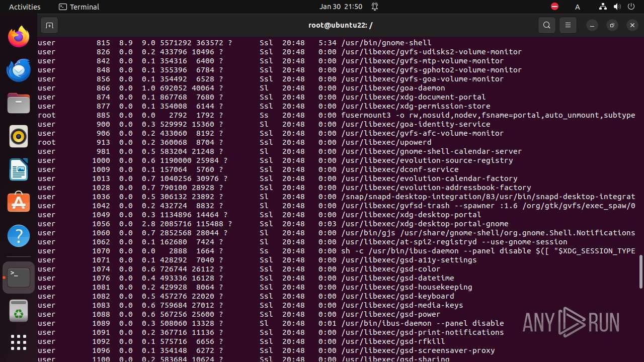Click the gvfs-afc-volume-monitor line

pos(422,133)
